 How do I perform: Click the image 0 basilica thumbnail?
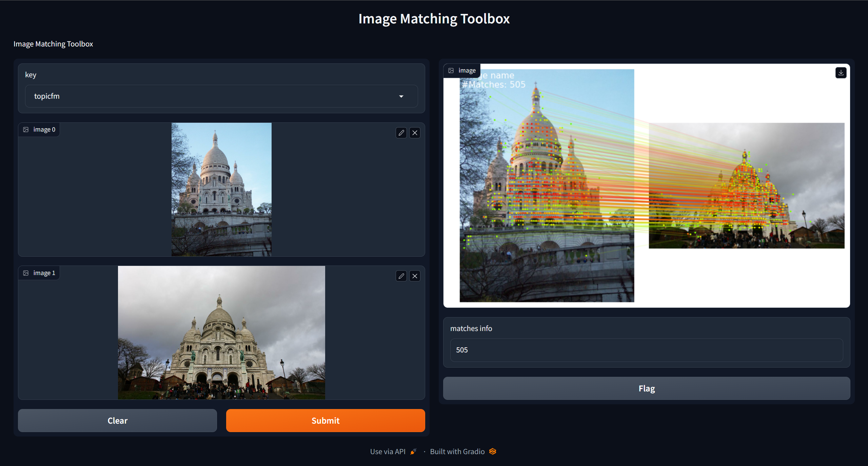tap(221, 189)
